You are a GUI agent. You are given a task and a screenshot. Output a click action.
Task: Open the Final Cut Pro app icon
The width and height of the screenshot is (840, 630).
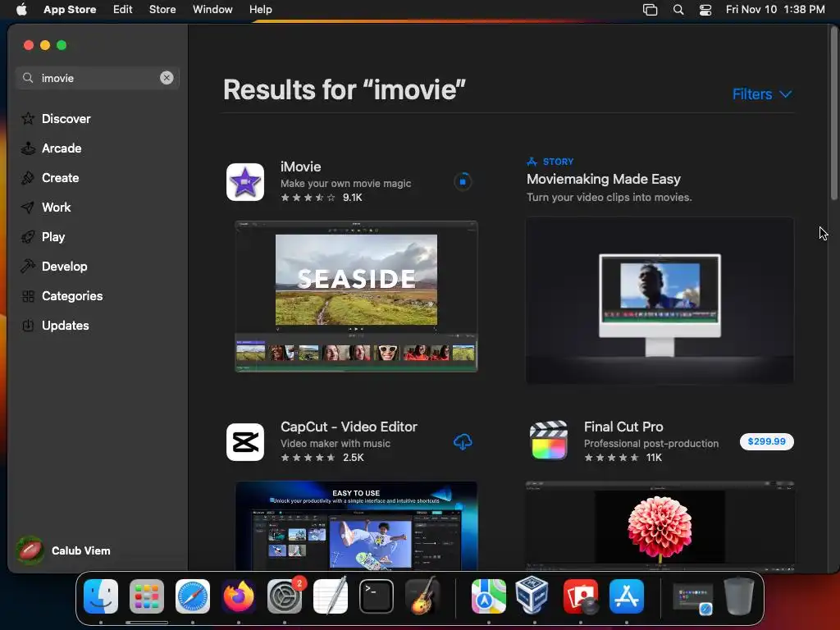tap(549, 441)
